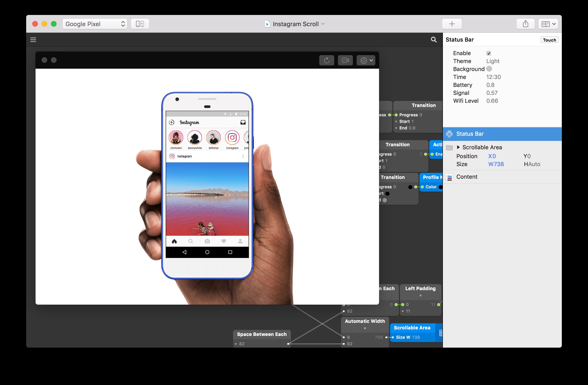Image resolution: width=588 pixels, height=385 pixels.
Task: Toggle the Touch button in inspector
Action: coord(549,40)
